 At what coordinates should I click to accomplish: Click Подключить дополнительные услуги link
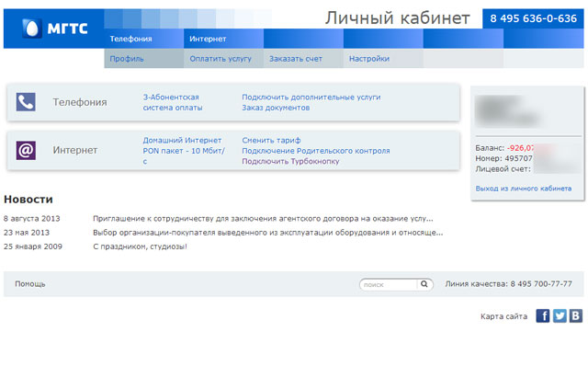pyautogui.click(x=311, y=97)
